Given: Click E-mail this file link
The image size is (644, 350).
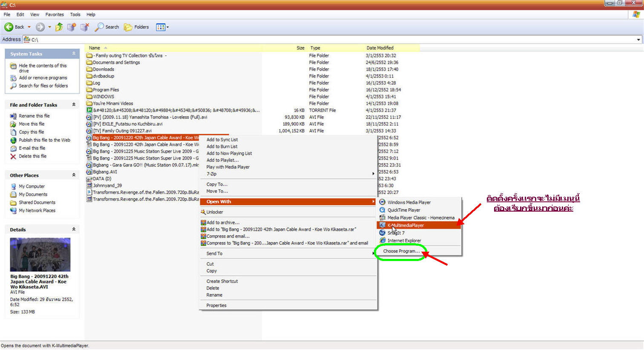Looking at the screenshot, I should click(x=32, y=148).
